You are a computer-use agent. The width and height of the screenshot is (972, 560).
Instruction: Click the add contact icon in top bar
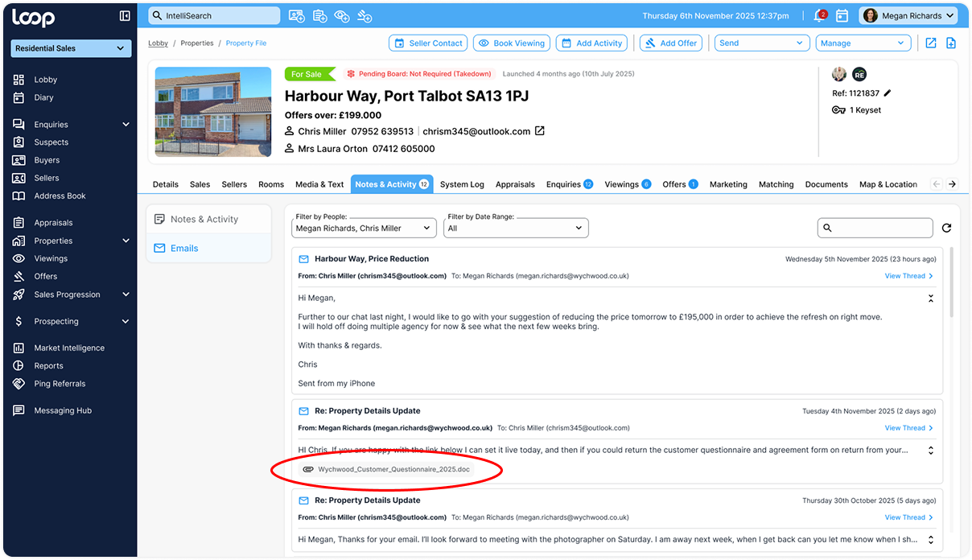click(296, 15)
